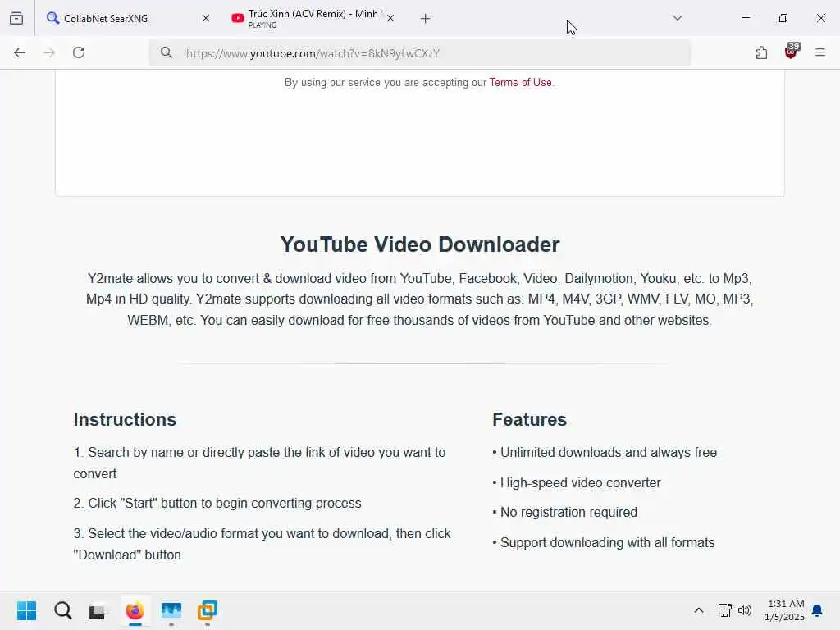This screenshot has height=630, width=840.
Task: Open the Firefox application hamburger menu
Action: (820, 52)
